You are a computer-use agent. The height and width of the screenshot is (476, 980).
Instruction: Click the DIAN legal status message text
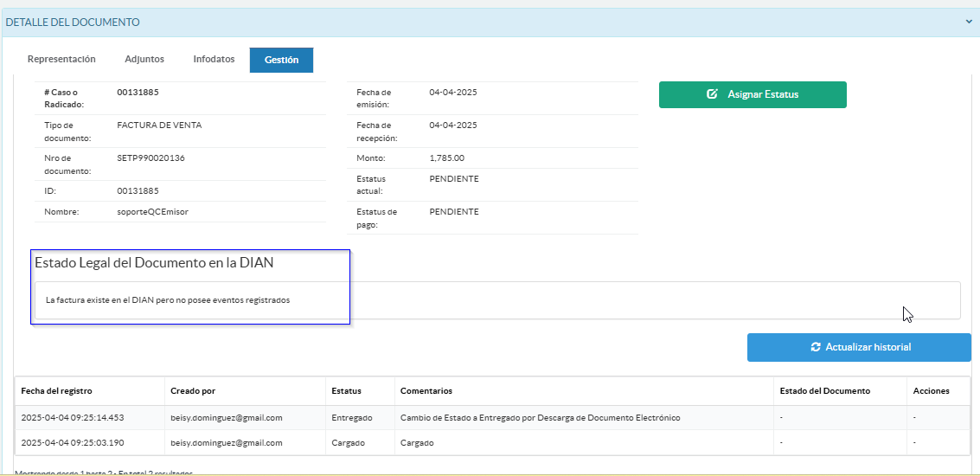tap(168, 300)
